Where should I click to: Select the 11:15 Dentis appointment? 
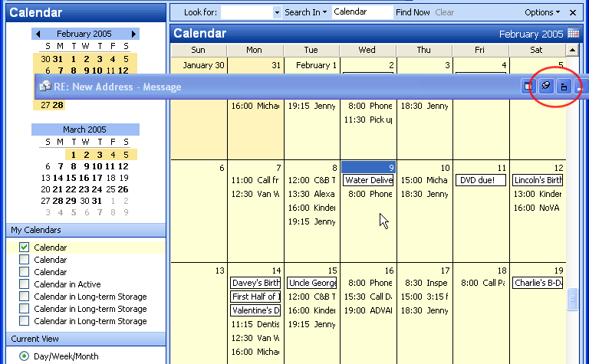click(255, 324)
